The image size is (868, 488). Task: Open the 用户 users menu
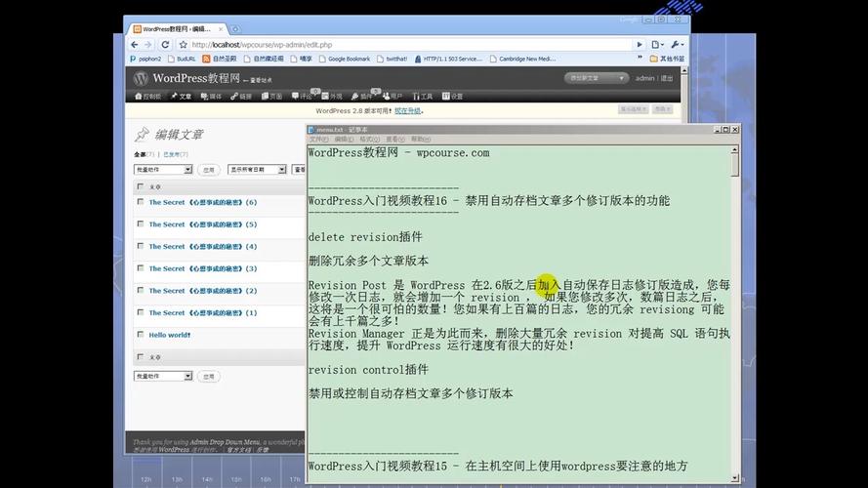click(x=393, y=97)
